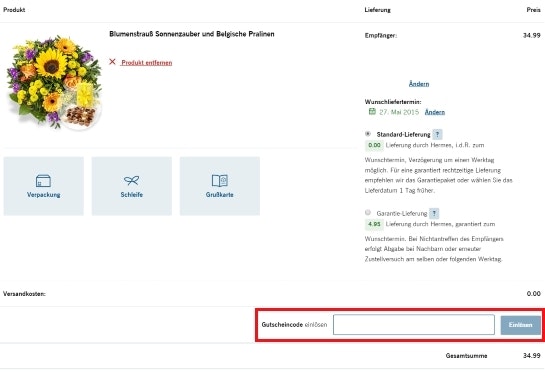
Task: Click the Produkt entfernen link
Action: click(147, 63)
